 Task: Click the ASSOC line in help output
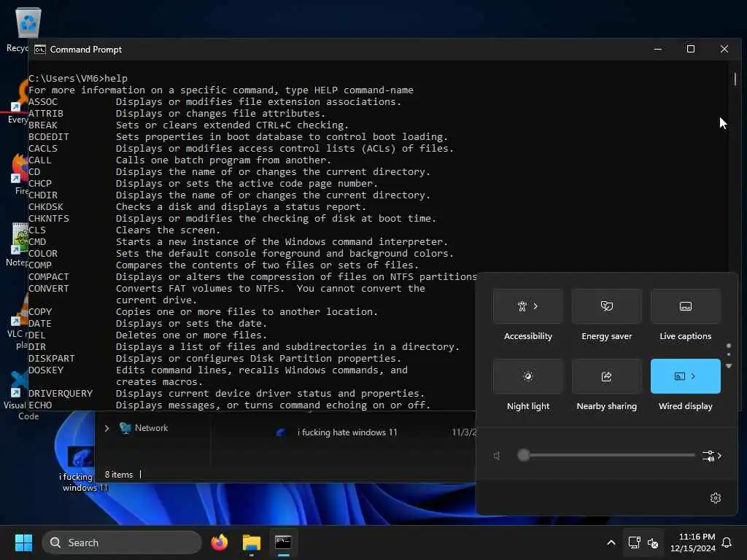point(215,102)
